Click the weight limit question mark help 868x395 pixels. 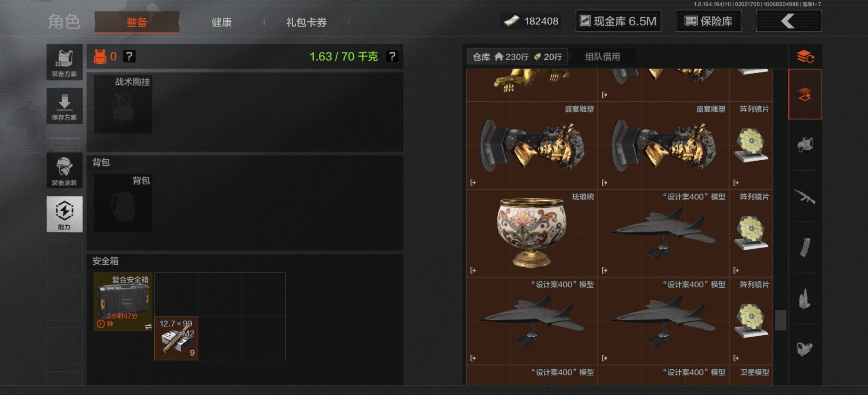click(x=392, y=57)
